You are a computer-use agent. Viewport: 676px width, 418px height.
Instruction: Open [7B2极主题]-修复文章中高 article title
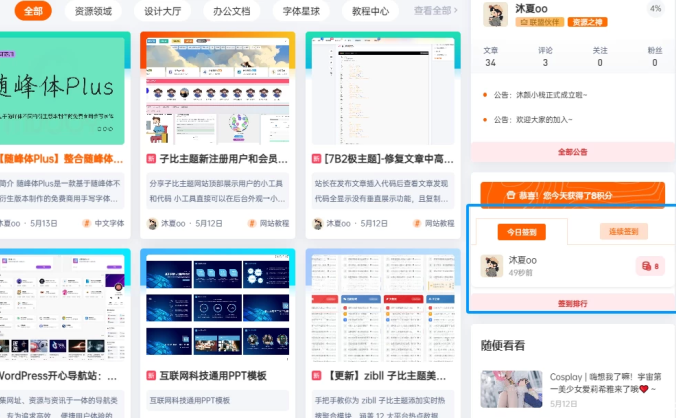(389, 159)
